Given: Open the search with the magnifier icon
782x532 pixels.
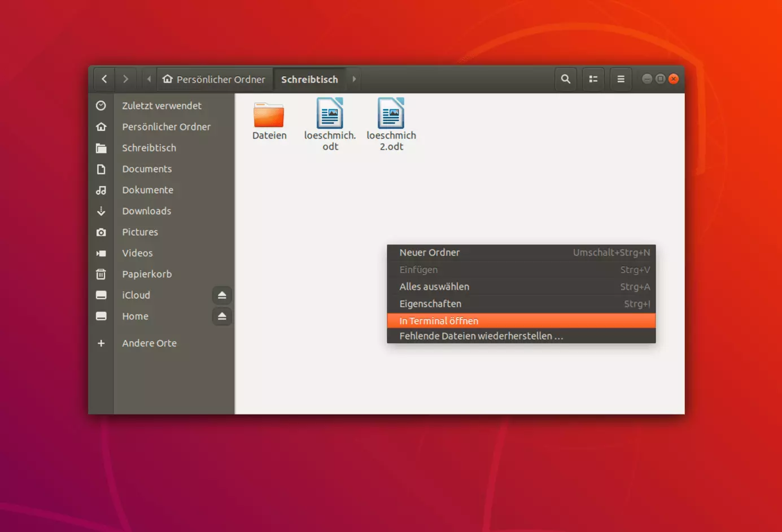Looking at the screenshot, I should 566,79.
